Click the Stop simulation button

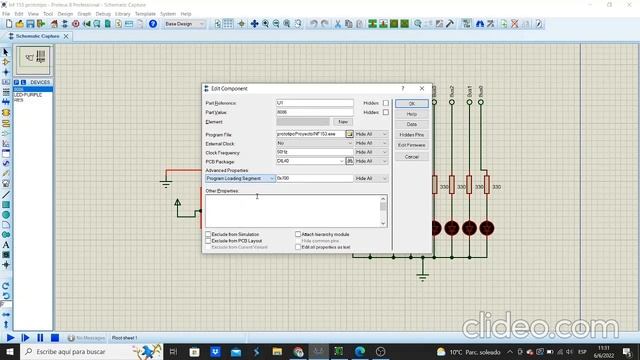click(55, 338)
